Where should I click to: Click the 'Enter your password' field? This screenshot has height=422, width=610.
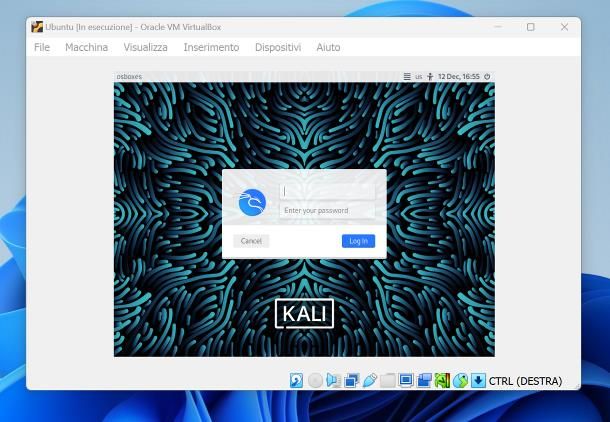click(x=327, y=210)
